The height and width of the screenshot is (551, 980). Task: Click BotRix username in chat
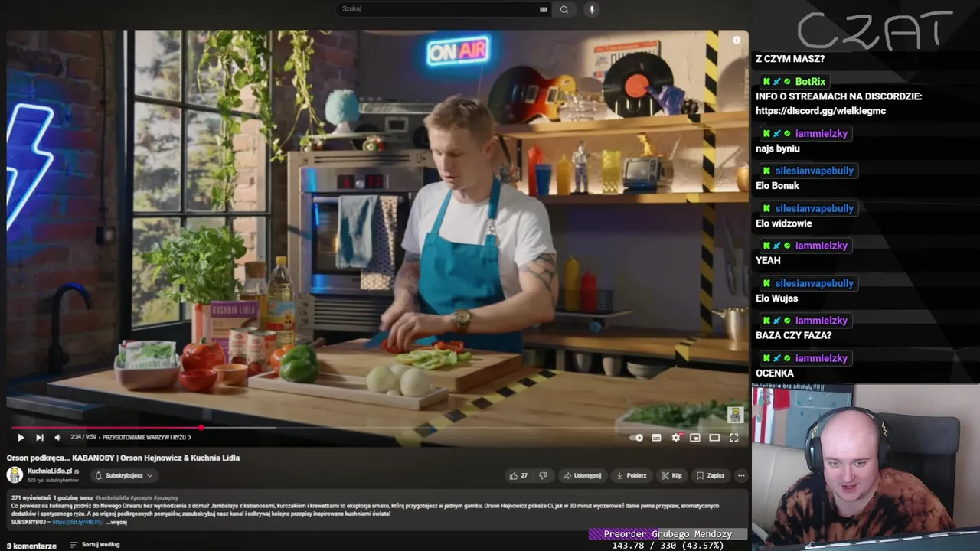(810, 81)
